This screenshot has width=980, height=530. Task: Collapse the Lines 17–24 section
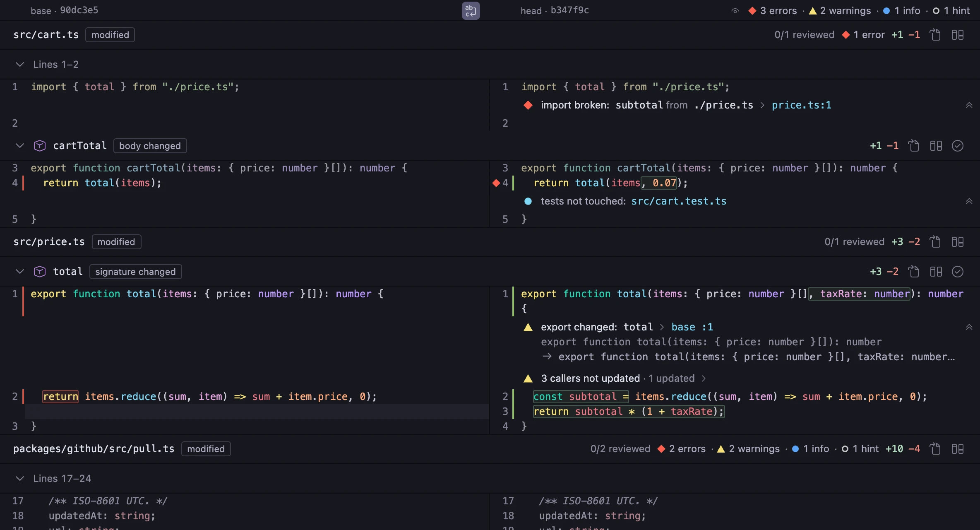[x=19, y=479]
